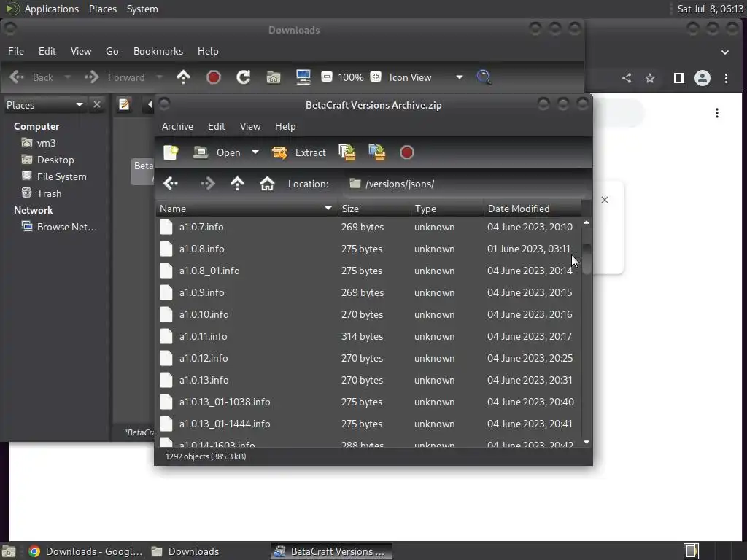Viewport: 747px width, 560px height.
Task: Expand the Open recent archives arrow
Action: click(255, 152)
